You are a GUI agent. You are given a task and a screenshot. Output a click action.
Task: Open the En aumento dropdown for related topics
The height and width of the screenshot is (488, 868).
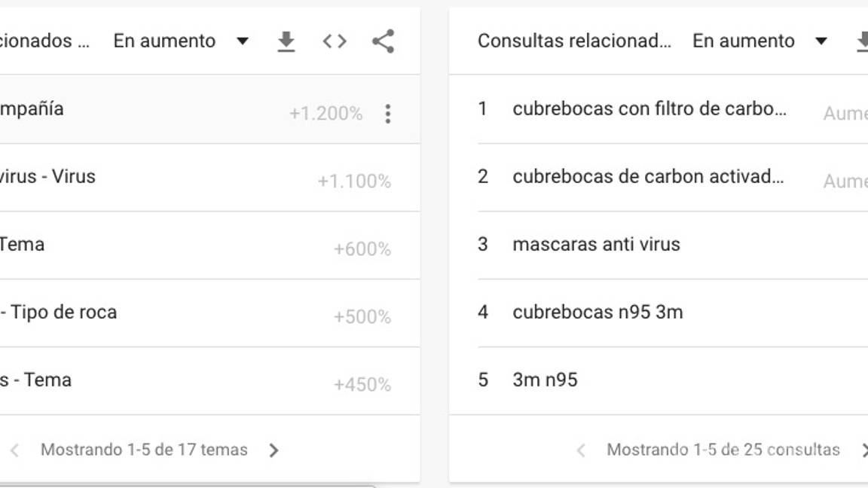(x=243, y=41)
